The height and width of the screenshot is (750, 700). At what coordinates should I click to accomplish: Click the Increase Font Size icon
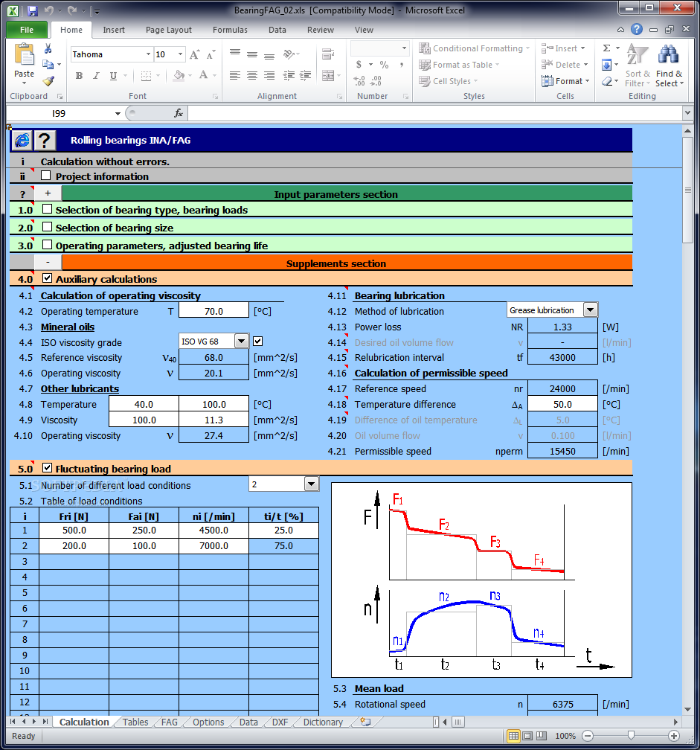(194, 54)
